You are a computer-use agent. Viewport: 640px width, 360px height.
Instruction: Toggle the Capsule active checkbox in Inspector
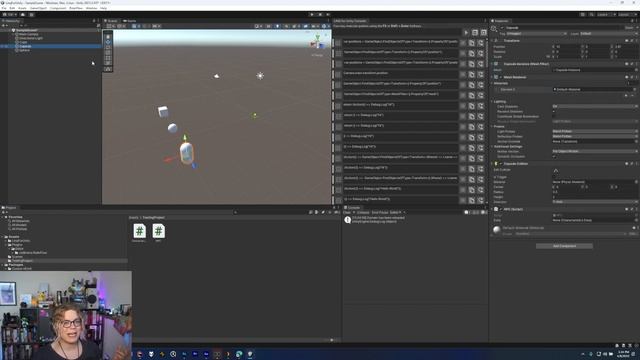(502, 28)
